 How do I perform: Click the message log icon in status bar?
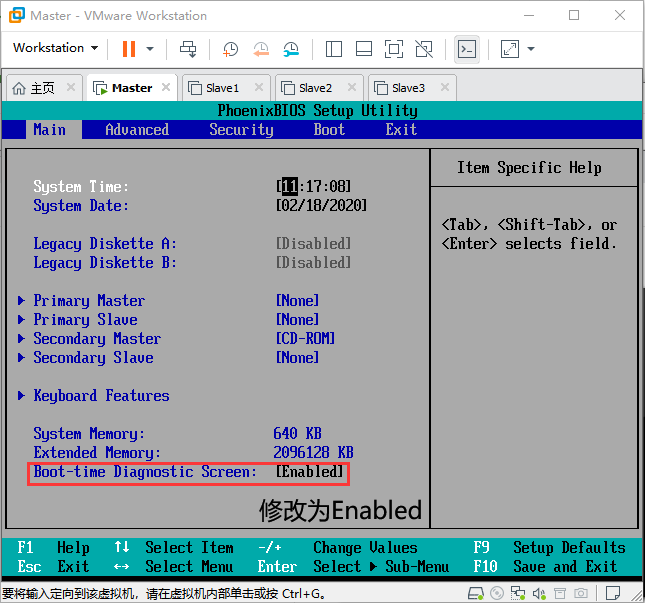(x=613, y=593)
